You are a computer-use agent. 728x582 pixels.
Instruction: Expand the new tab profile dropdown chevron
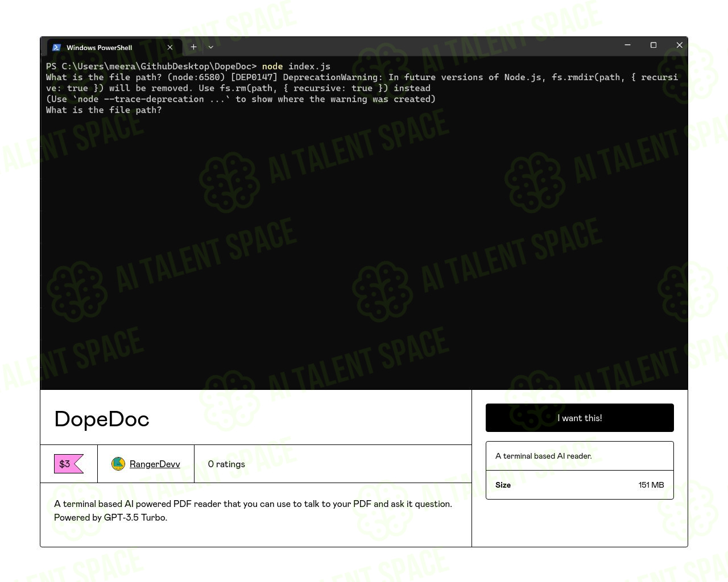[211, 47]
